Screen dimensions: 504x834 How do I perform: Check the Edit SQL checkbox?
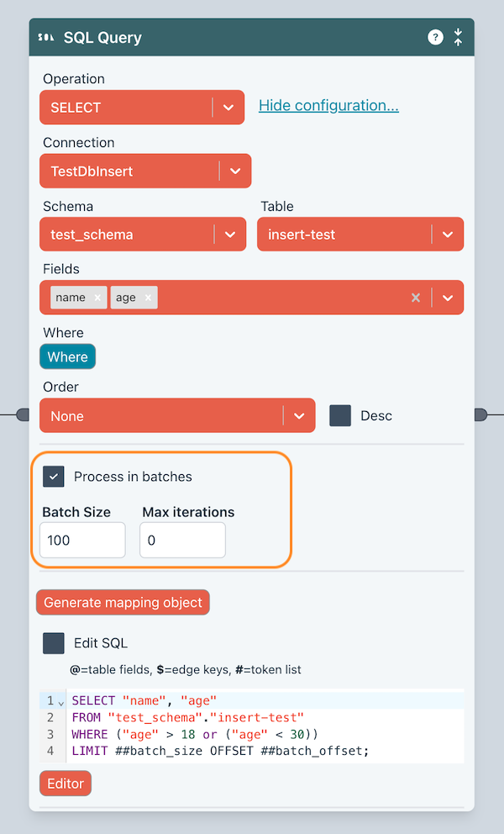click(x=54, y=643)
